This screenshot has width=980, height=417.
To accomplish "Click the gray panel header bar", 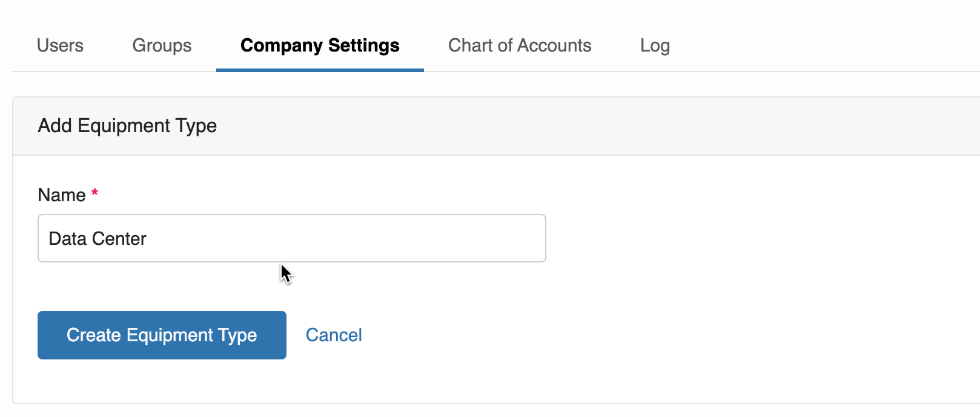I will pos(545,126).
